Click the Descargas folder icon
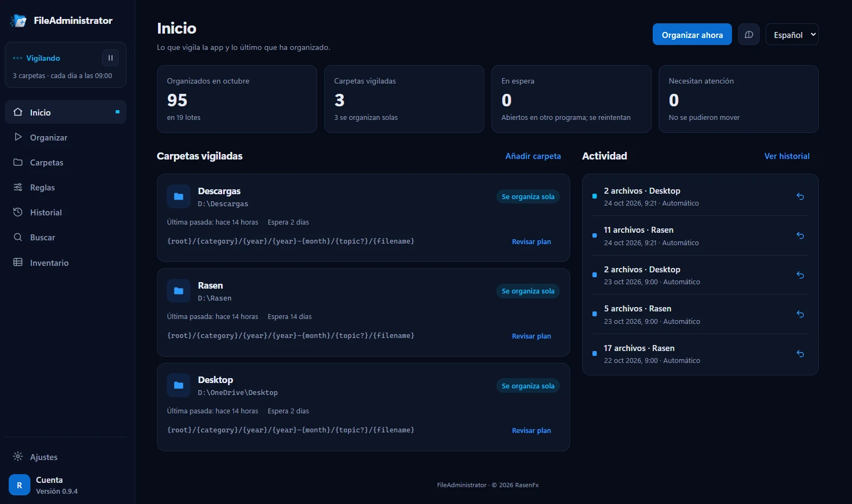 [179, 196]
